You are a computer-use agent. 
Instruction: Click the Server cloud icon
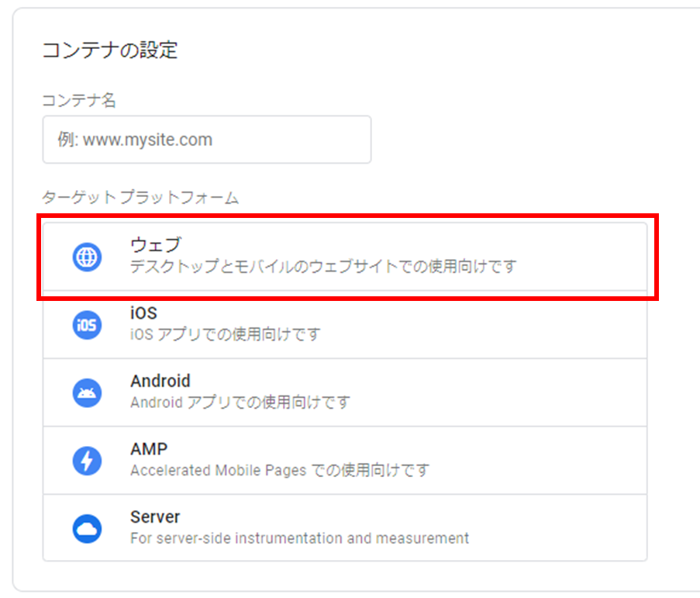pyautogui.click(x=87, y=529)
